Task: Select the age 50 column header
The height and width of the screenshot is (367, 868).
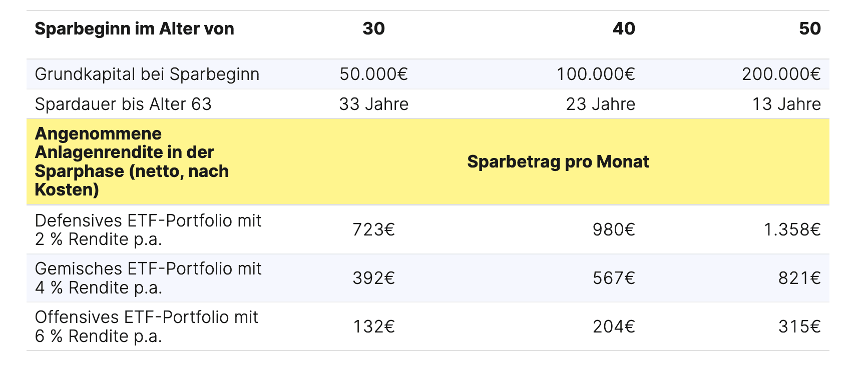Action: [809, 29]
